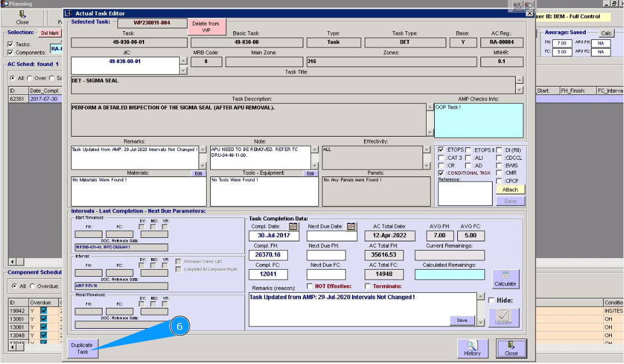
Task: Enable the ALI checkbox
Action: pyautogui.click(x=468, y=158)
